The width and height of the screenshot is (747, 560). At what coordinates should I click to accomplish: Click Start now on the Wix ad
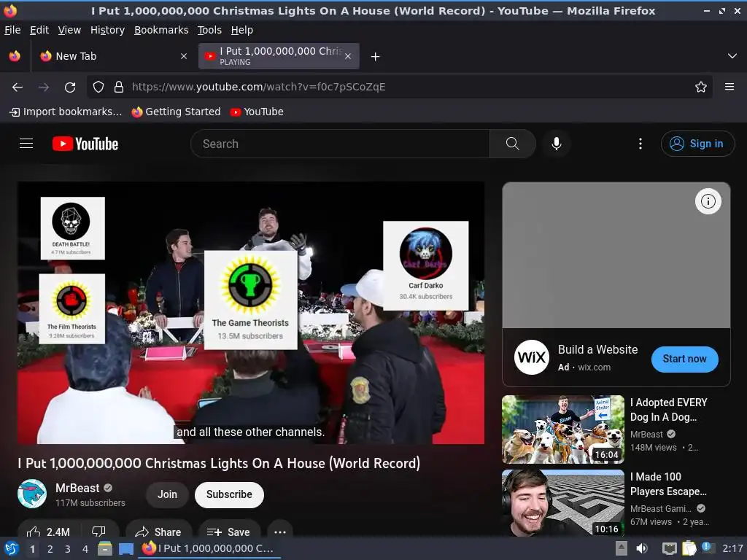click(684, 359)
